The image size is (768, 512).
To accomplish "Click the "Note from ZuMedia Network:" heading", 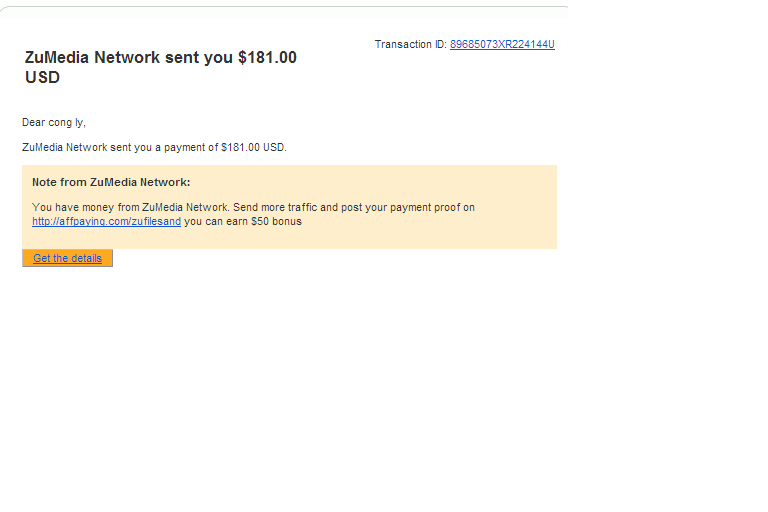I will point(111,182).
